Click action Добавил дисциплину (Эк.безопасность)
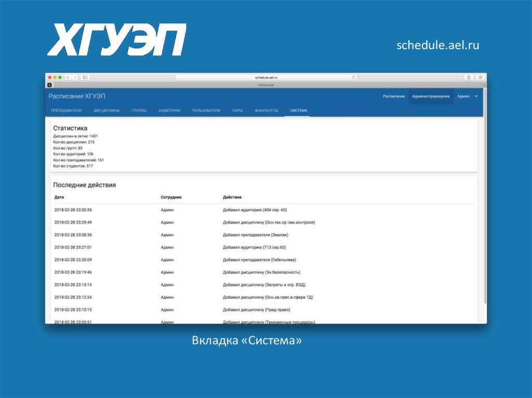The height and width of the screenshot is (398, 532). tap(261, 272)
